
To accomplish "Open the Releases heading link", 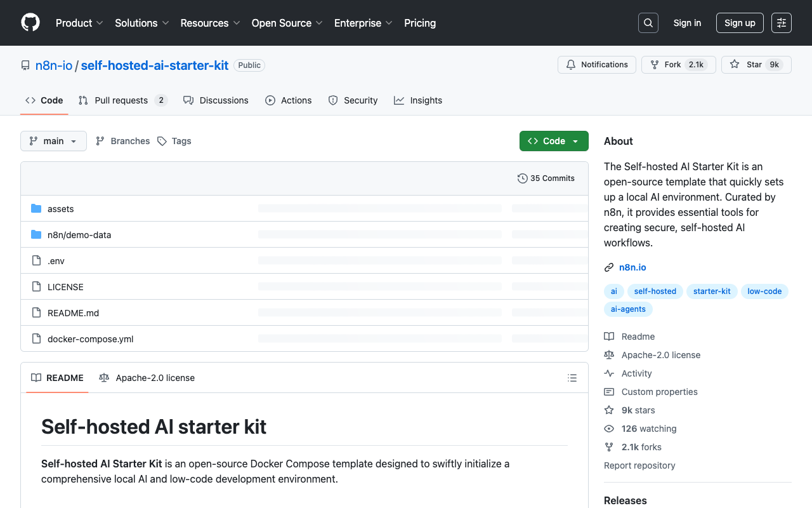I will 625,500.
